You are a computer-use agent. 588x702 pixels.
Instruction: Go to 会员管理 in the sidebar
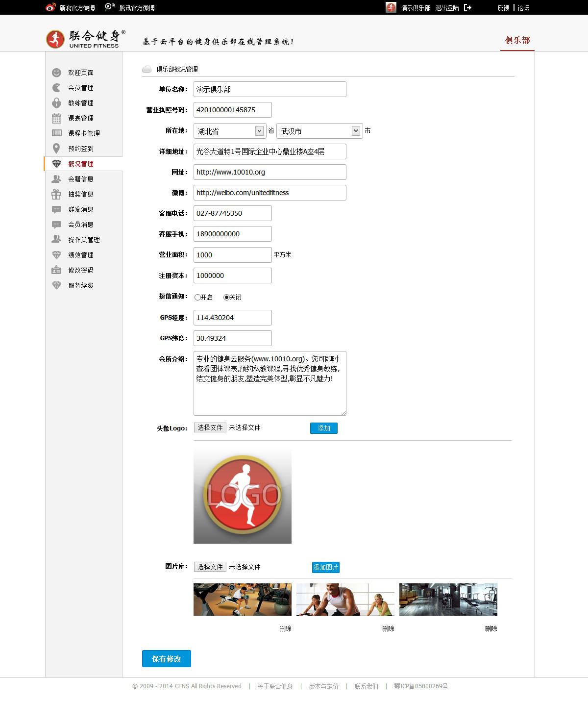point(81,88)
